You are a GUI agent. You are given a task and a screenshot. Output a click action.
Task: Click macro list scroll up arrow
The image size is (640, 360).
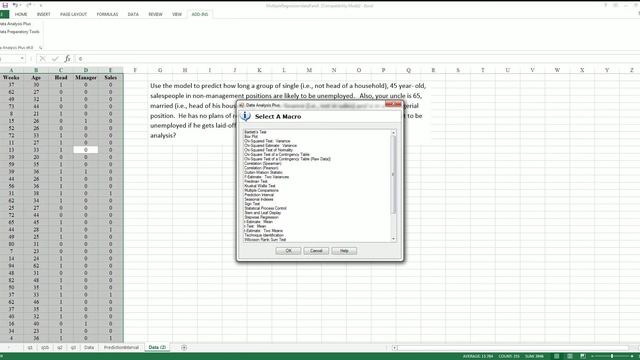393,133
